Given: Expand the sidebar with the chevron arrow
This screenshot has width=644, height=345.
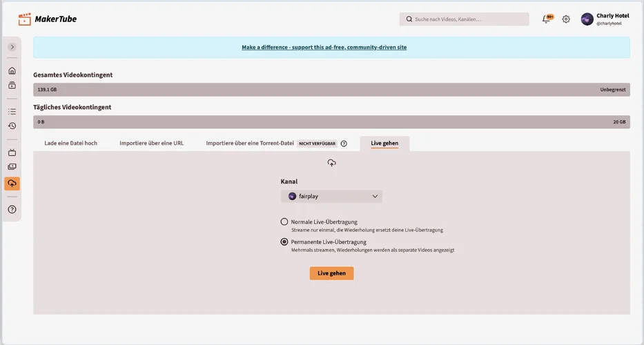Looking at the screenshot, I should (12, 47).
